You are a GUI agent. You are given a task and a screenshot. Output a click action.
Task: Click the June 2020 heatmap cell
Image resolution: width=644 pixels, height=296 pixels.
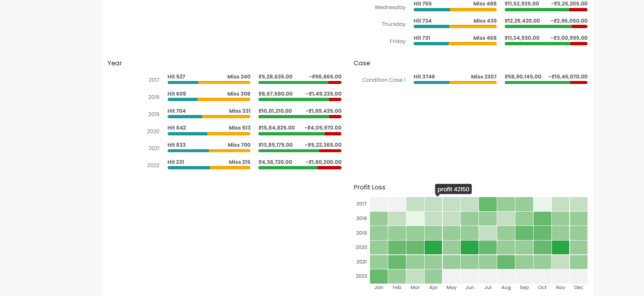(x=469, y=247)
